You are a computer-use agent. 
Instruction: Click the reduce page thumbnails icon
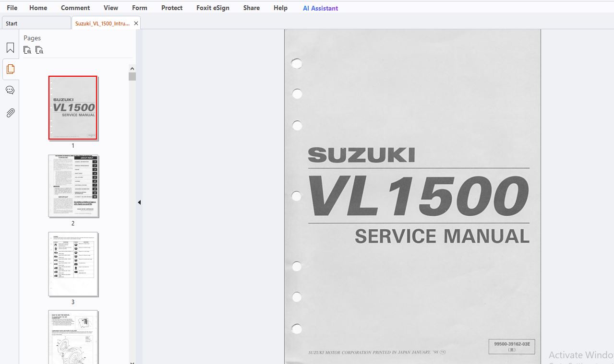(x=39, y=50)
